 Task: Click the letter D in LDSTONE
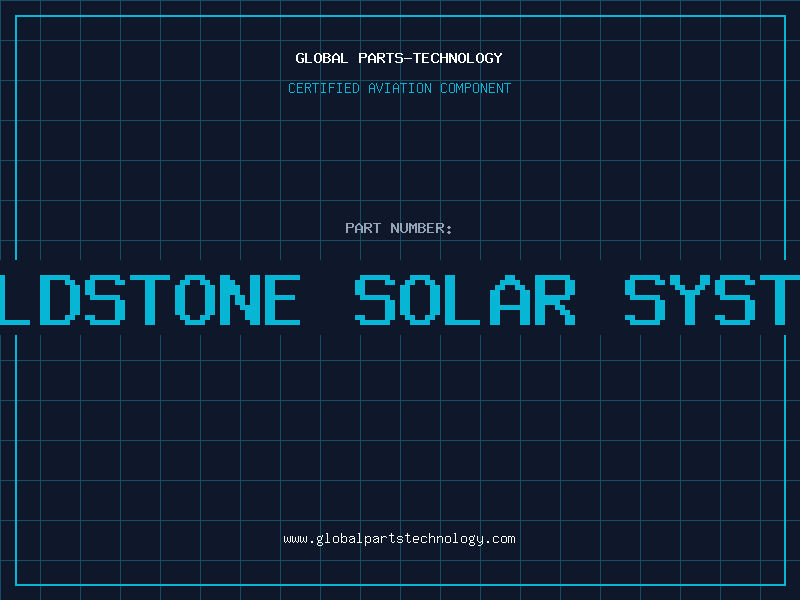(x=59, y=298)
